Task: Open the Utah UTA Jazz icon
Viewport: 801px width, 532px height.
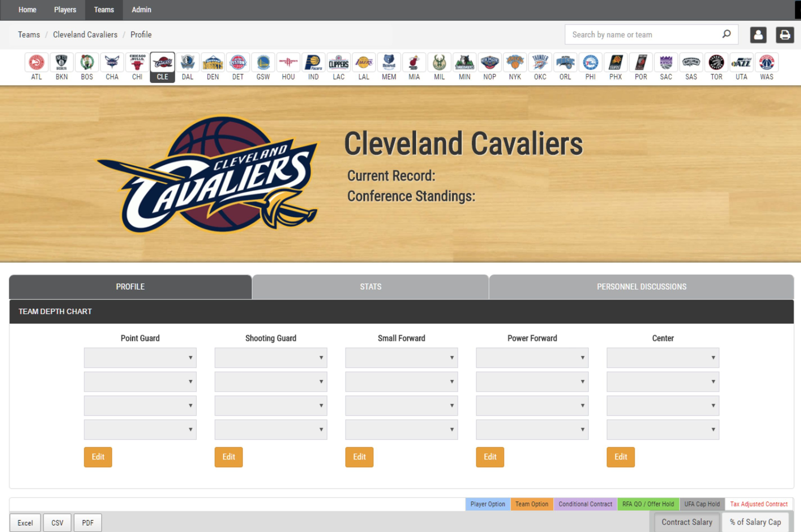Action: [x=741, y=67]
